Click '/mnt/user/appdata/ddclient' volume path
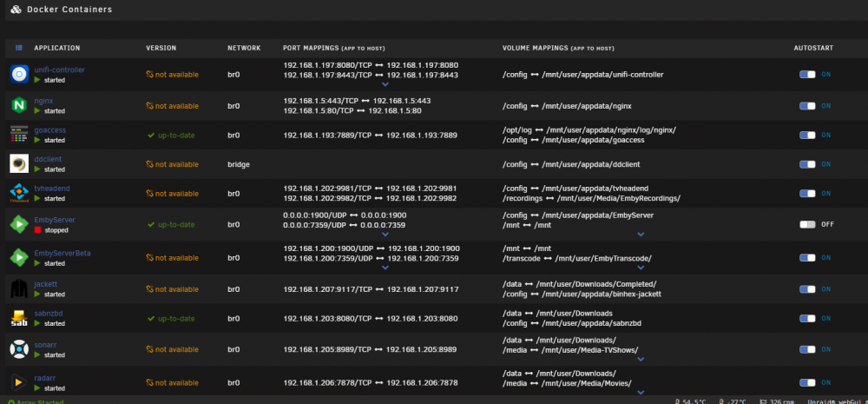 (592, 164)
